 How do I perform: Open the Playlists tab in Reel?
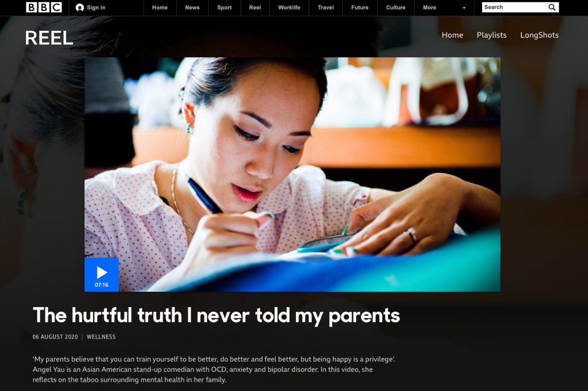click(x=491, y=35)
